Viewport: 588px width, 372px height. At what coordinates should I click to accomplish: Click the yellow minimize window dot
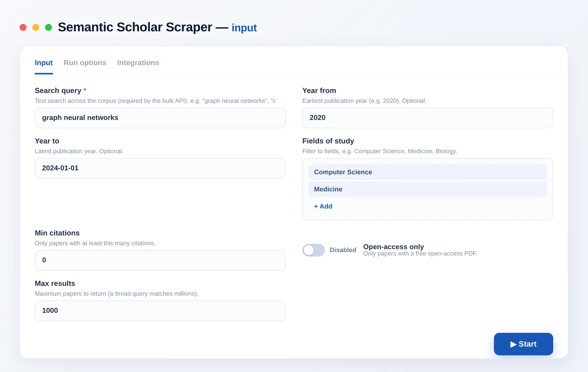coord(36,27)
